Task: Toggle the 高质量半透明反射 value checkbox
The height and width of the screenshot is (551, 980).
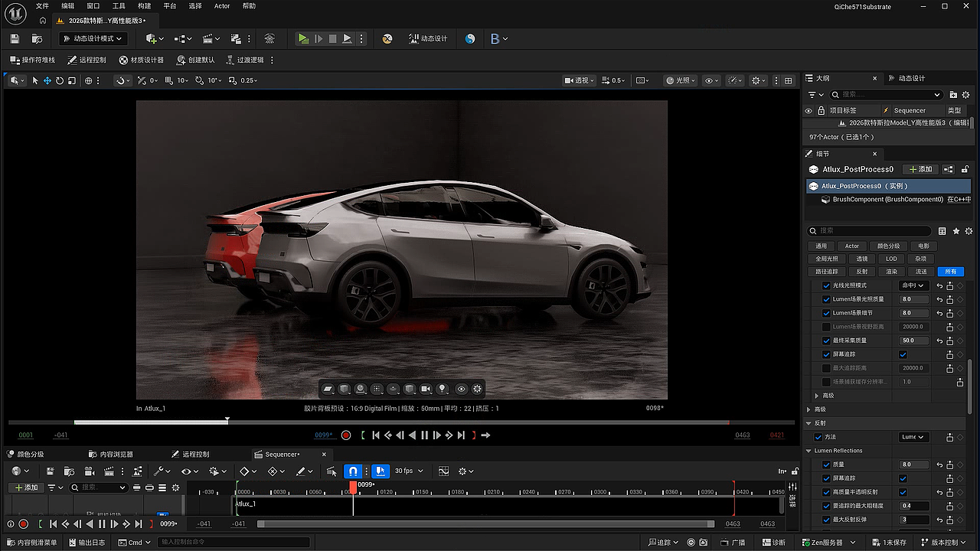Action: [903, 492]
